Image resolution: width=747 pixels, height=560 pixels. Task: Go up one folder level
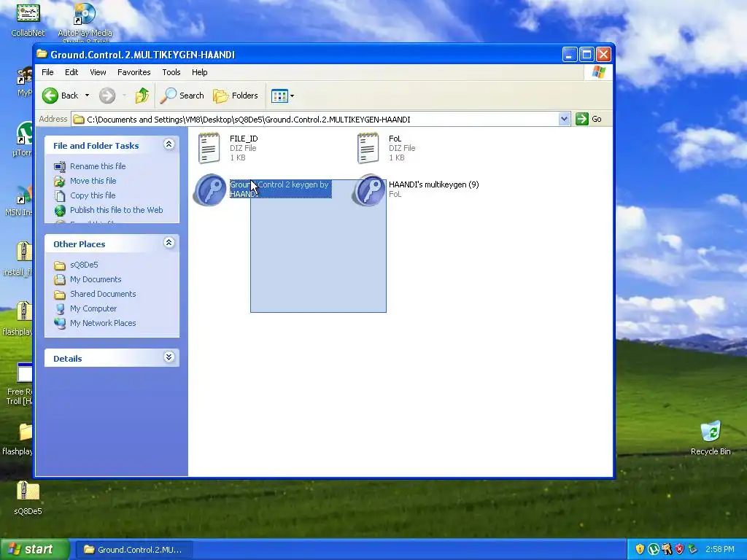[142, 96]
